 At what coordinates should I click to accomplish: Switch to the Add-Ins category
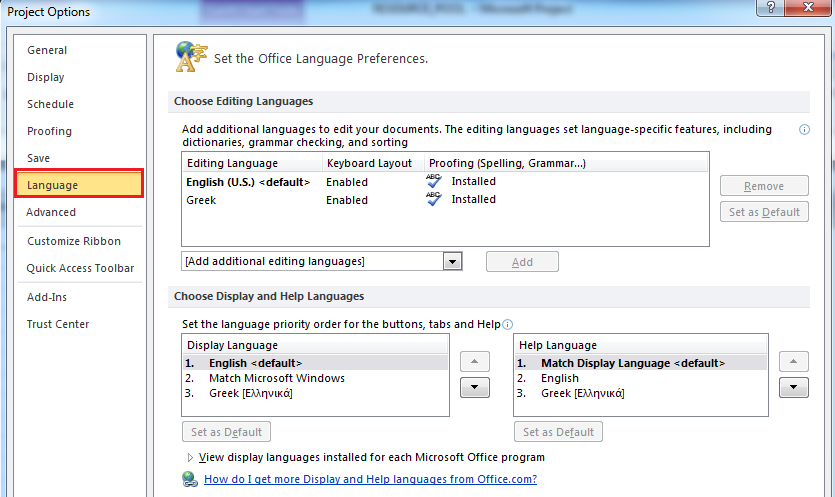[x=47, y=297]
